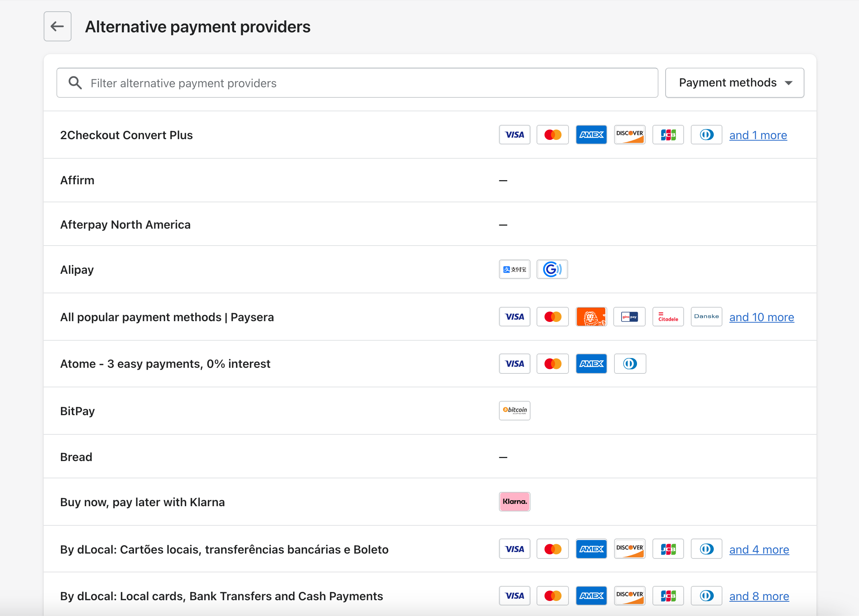Select the Affirm provider
The image size is (859, 616).
point(77,180)
